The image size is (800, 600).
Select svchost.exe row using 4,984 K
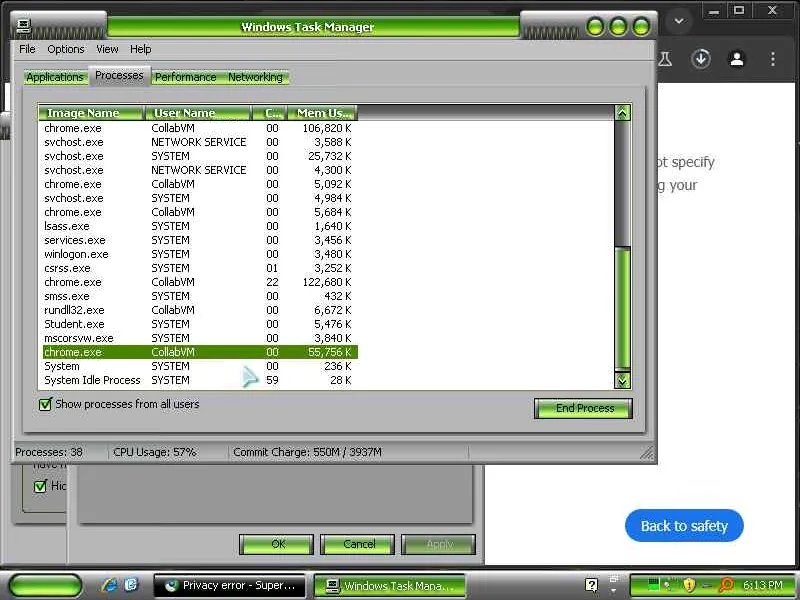coord(200,198)
